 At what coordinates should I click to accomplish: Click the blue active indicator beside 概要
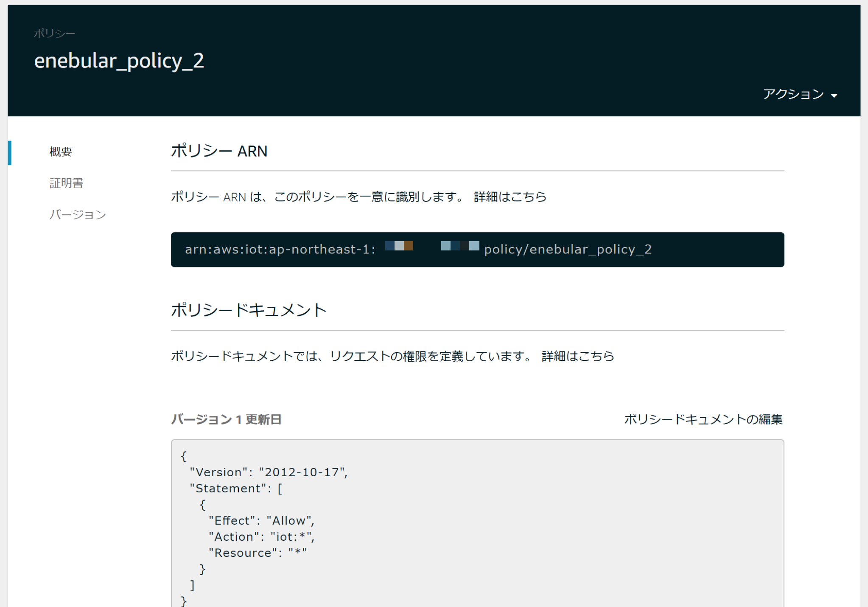[10, 153]
